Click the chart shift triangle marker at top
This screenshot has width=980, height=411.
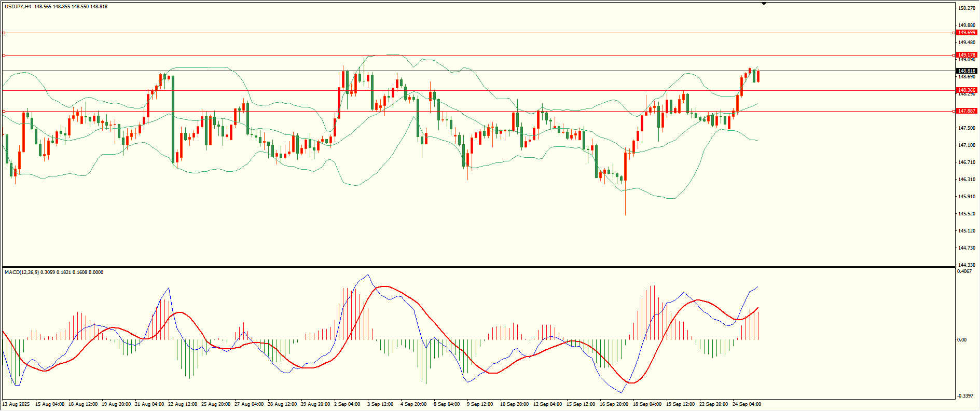coord(764,4)
